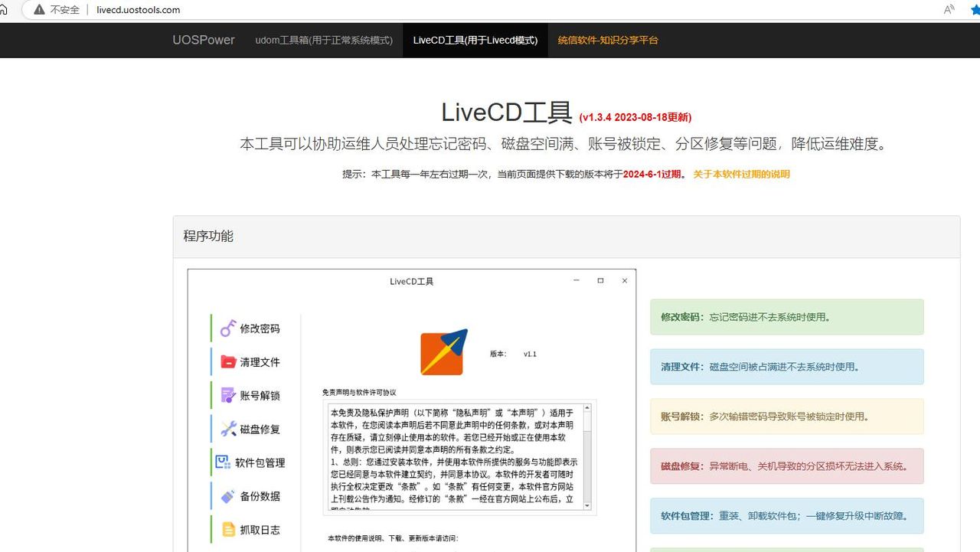Open 关于本软件过期的说明 link
This screenshot has width=980, height=552.
pyautogui.click(x=741, y=174)
